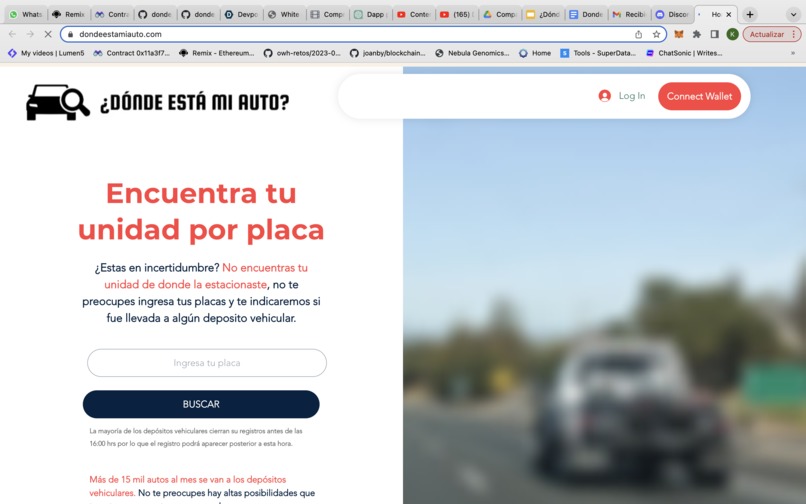806x504 pixels.
Task: Open a new tab with plus
Action: click(x=750, y=14)
